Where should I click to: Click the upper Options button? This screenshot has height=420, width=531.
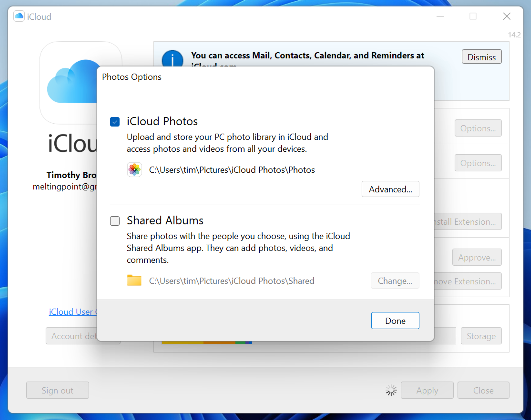478,128
